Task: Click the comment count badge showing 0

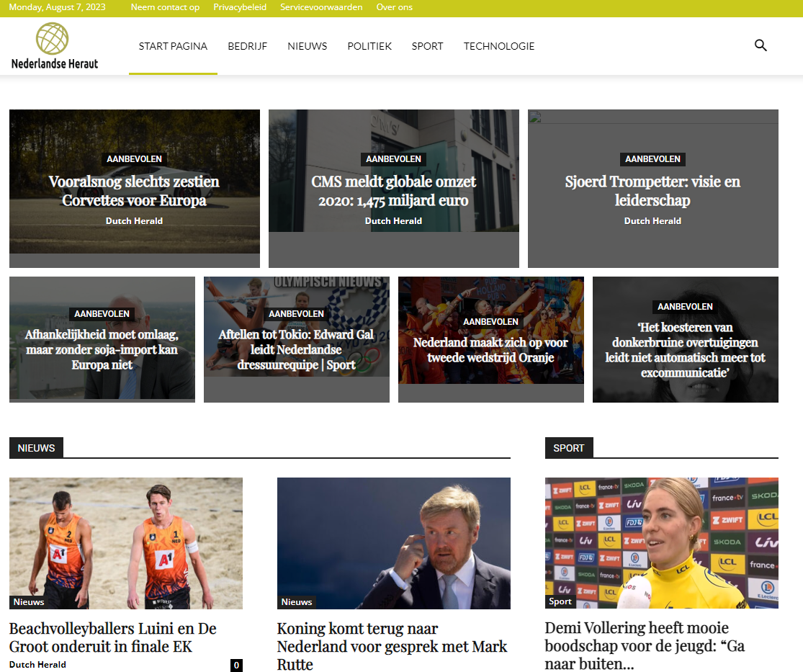Action: coord(236,666)
